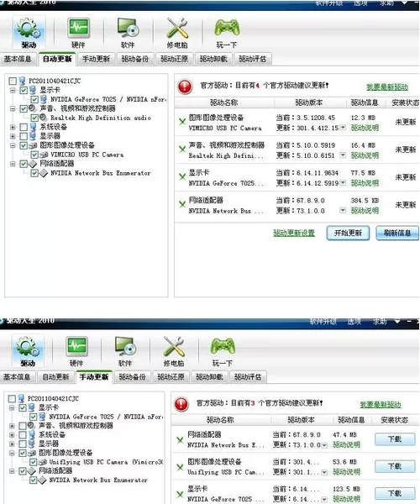The height and width of the screenshot is (504, 420).
Task: Click 我要最新驱动 link in top window
Action: [x=387, y=87]
